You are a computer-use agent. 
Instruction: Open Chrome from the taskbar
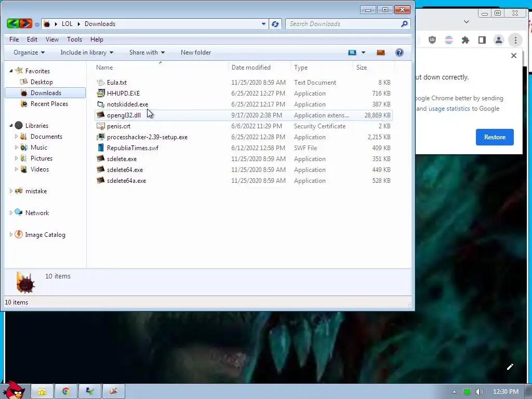tap(66, 391)
